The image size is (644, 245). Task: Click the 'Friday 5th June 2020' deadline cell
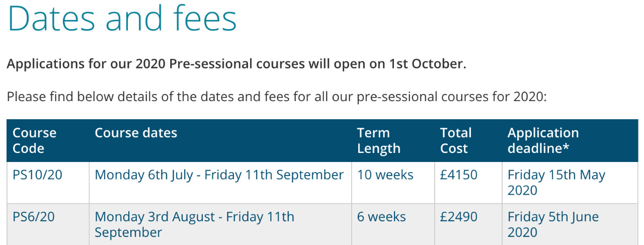[x=553, y=224]
